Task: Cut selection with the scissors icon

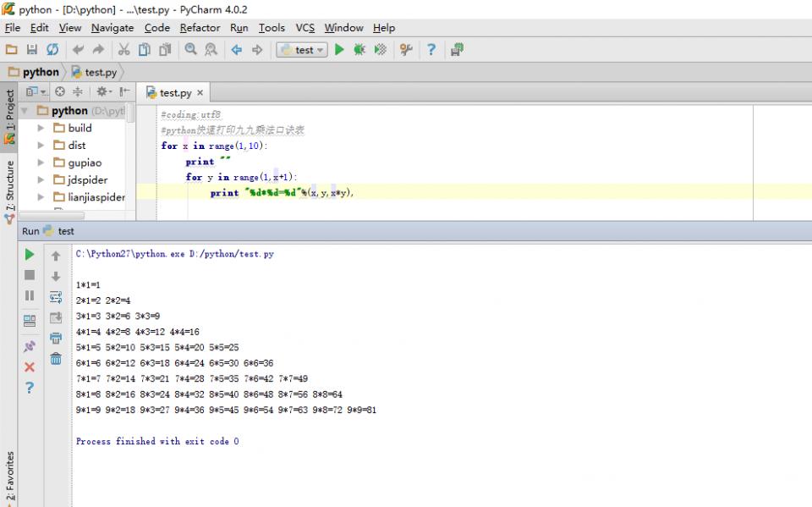Action: pos(123,50)
